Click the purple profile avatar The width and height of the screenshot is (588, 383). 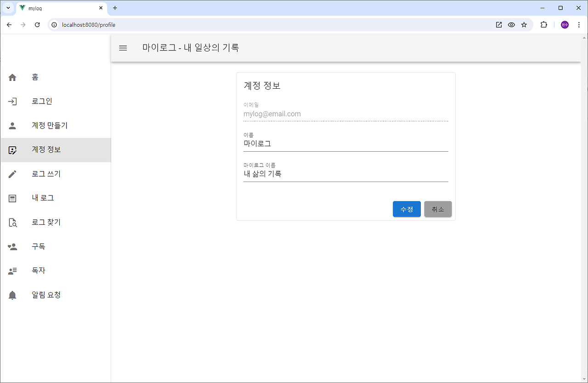pyautogui.click(x=565, y=25)
